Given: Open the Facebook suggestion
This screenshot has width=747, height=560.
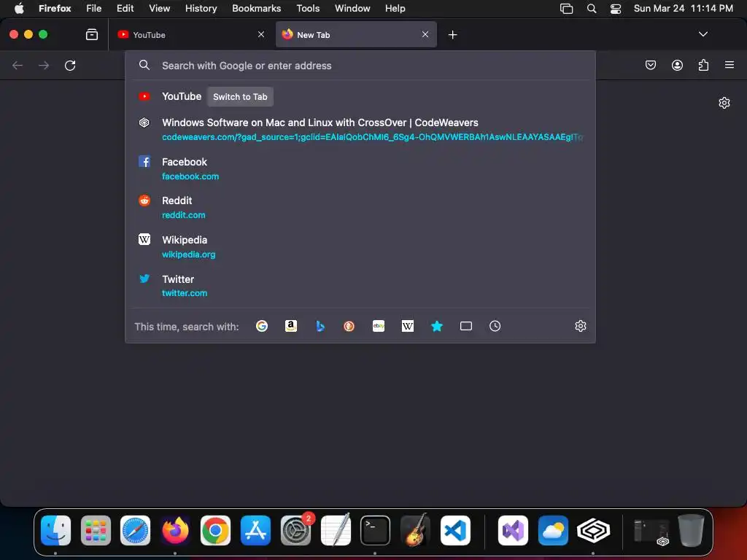Looking at the screenshot, I should 360,168.
